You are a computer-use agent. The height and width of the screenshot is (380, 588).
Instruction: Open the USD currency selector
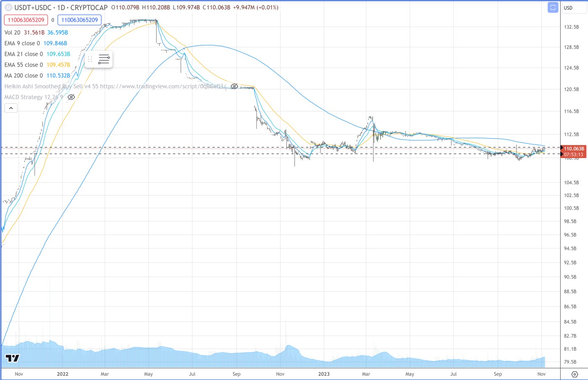(x=574, y=8)
